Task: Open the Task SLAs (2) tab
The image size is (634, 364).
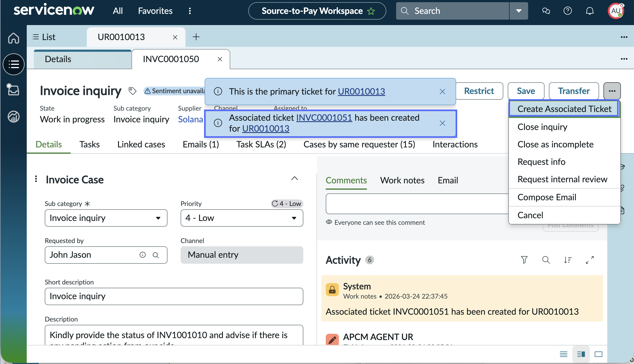Action: coord(261,144)
